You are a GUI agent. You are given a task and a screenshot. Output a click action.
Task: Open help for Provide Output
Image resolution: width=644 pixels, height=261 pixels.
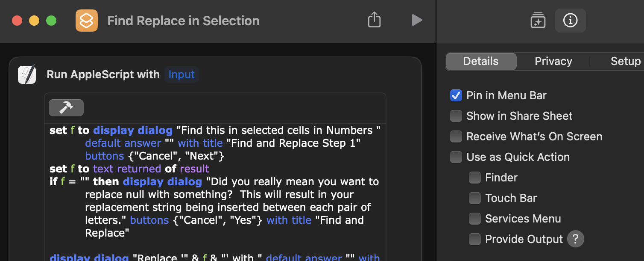click(575, 239)
